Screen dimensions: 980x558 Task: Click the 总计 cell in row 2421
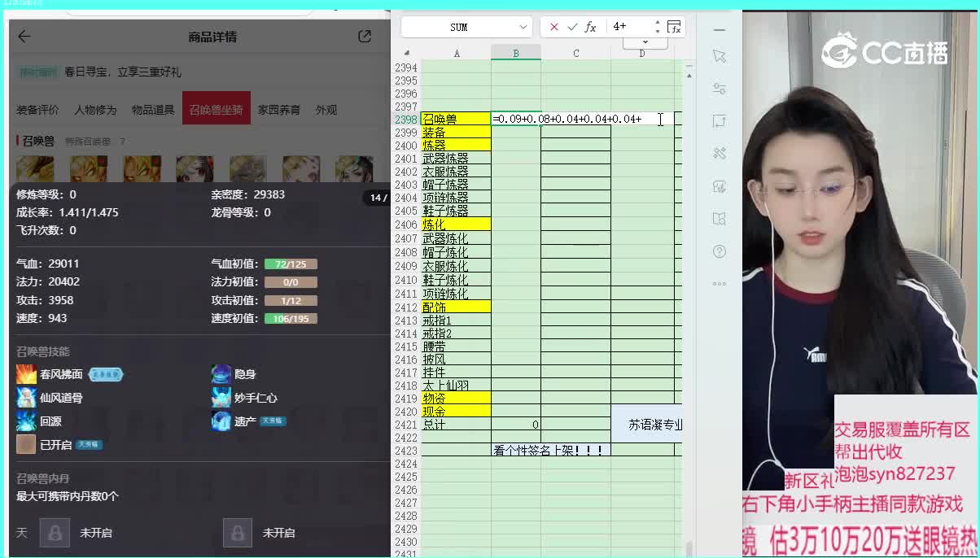pos(456,425)
